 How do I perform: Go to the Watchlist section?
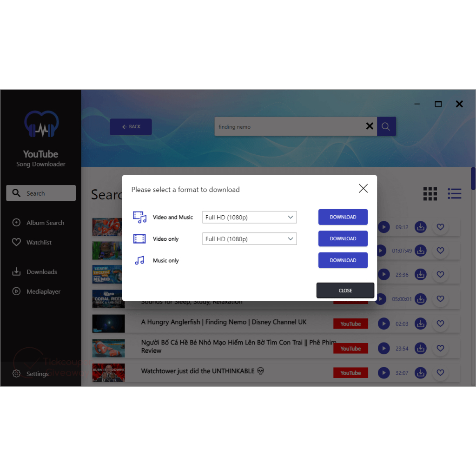[39, 242]
